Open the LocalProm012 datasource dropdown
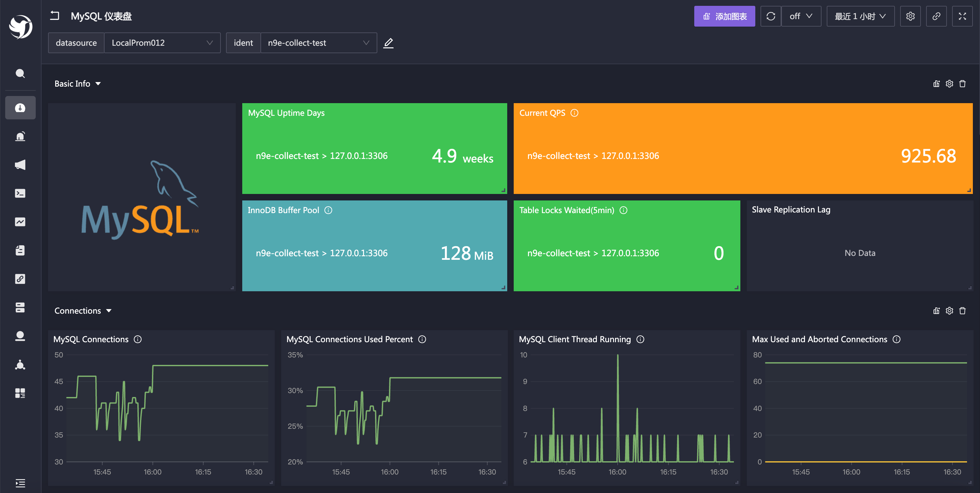 coord(162,43)
